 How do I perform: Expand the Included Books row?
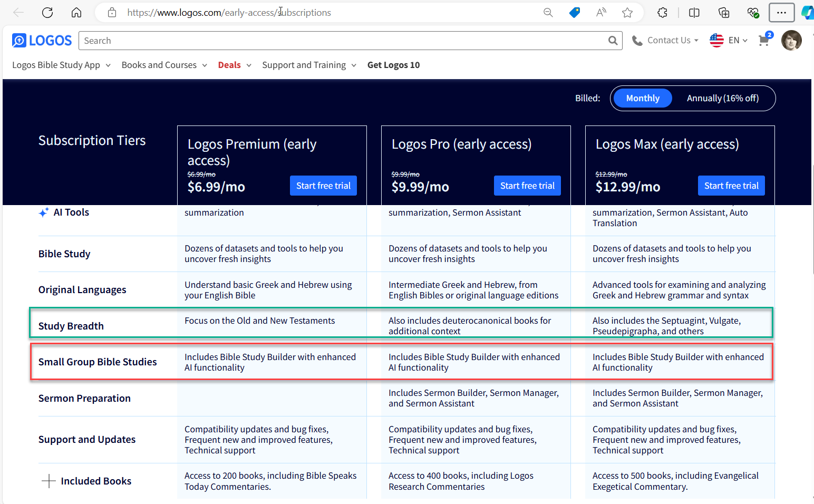coord(49,481)
